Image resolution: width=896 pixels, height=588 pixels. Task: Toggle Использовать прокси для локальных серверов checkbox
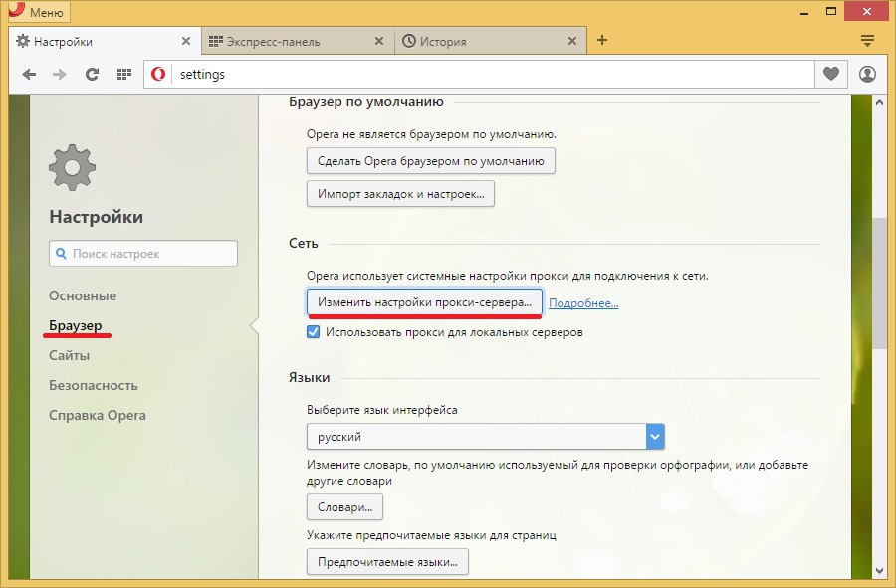tap(314, 332)
